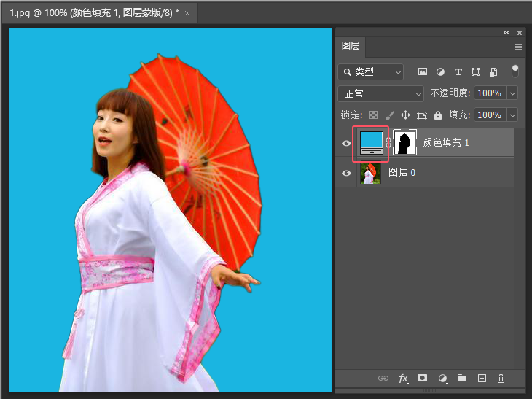
Task: Click the 不透明度 opacity value field
Action: pos(490,93)
